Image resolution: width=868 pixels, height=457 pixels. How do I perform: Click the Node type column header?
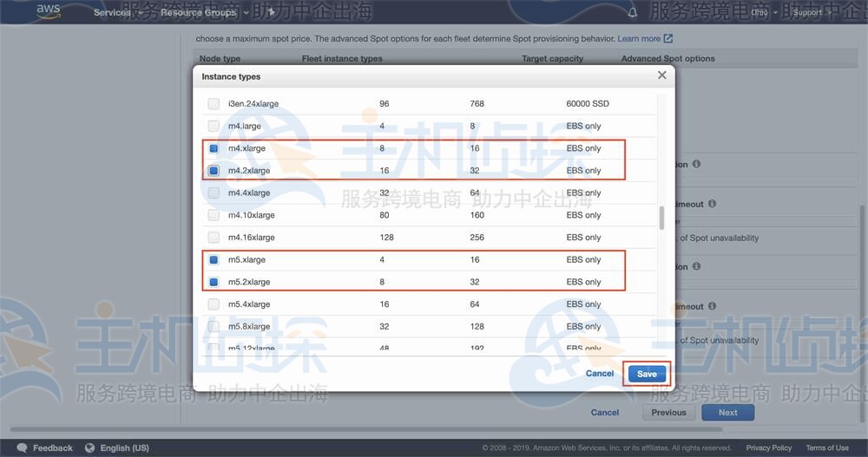220,58
